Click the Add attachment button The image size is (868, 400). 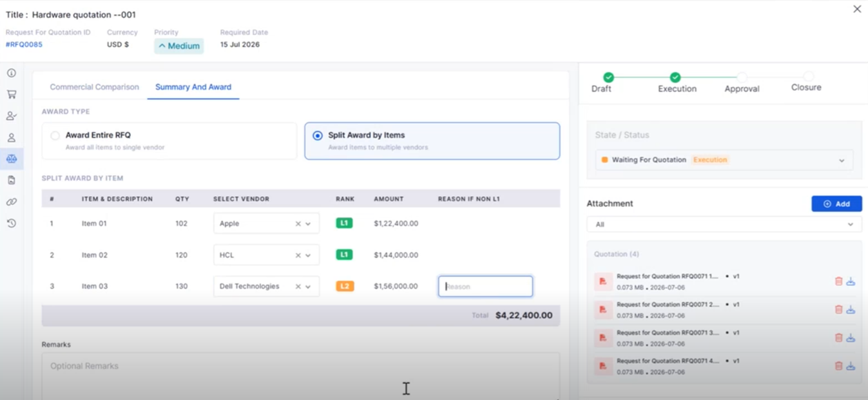pyautogui.click(x=837, y=204)
